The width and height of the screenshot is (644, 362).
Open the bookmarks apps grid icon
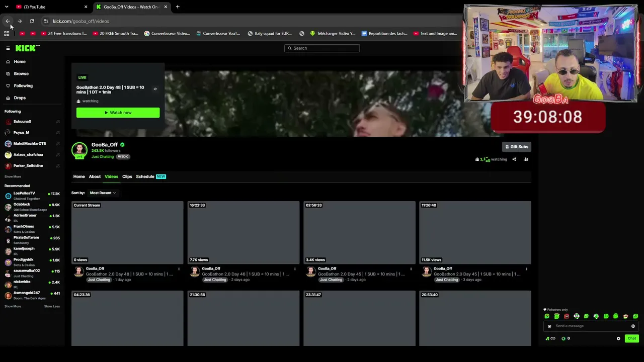(7, 34)
